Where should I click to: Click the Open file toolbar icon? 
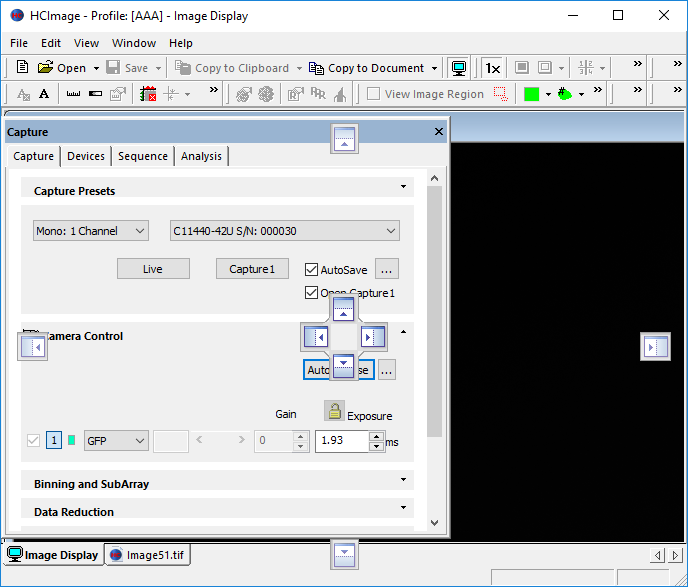coord(46,68)
